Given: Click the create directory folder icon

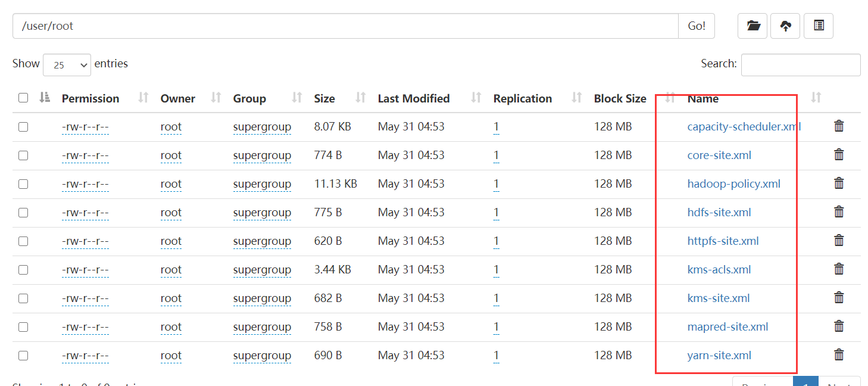Looking at the screenshot, I should (x=753, y=26).
